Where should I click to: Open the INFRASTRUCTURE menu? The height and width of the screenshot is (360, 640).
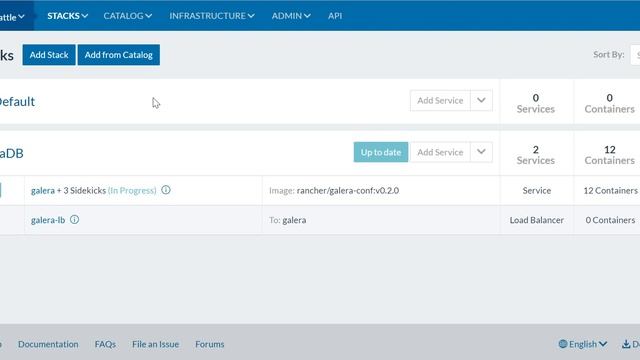pyautogui.click(x=212, y=16)
